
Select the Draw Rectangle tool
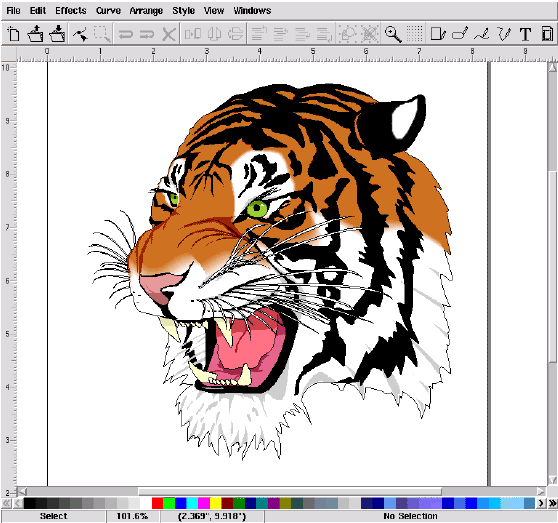437,34
